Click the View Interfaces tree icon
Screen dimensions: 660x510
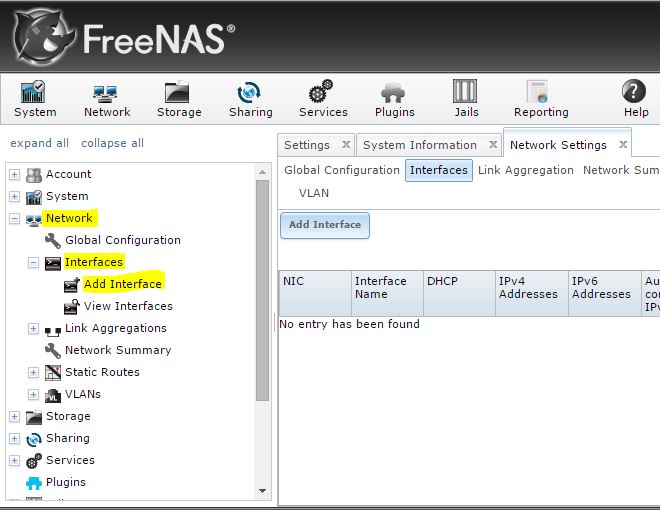tap(72, 307)
